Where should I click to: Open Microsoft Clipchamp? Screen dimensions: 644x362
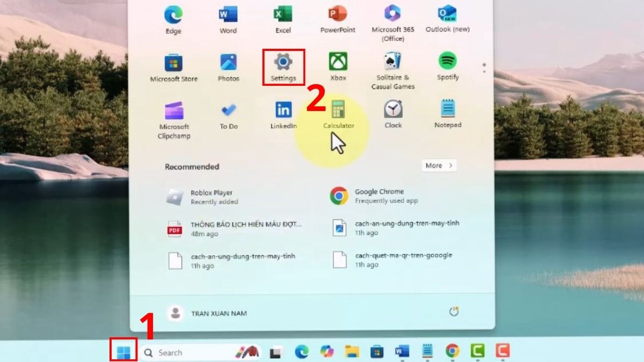174,112
